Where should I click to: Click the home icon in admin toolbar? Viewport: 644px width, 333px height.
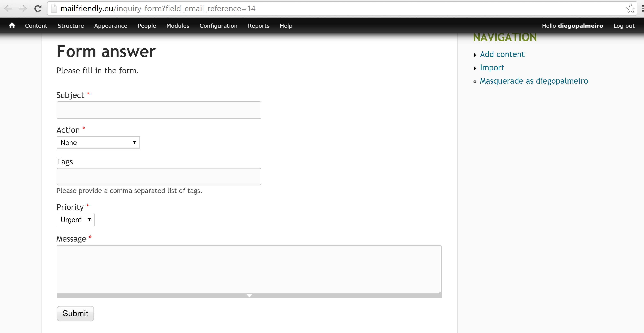(12, 26)
